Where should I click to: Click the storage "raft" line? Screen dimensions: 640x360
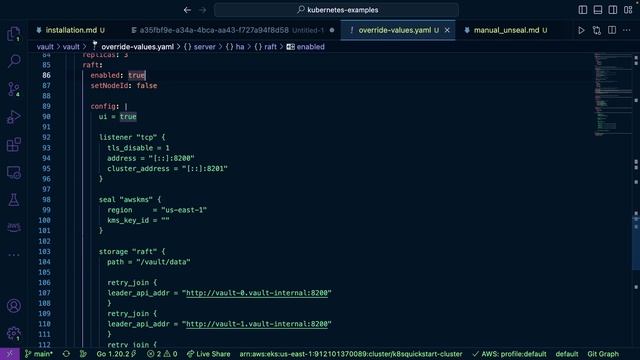(x=132, y=251)
